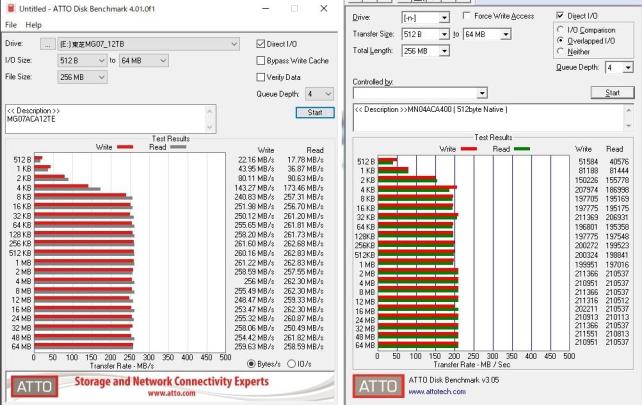
Task: Click the 64 MB row label in left chart
Action: pyautogui.click(x=21, y=346)
